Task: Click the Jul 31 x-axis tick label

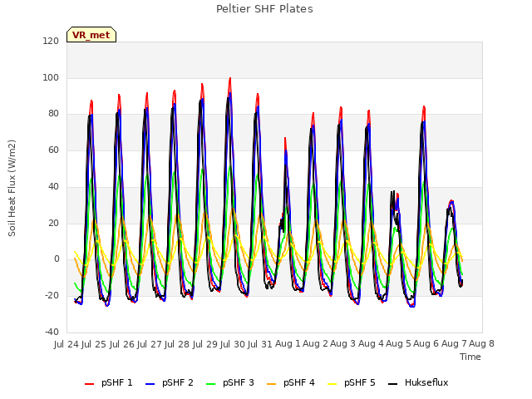Action: [x=260, y=344]
